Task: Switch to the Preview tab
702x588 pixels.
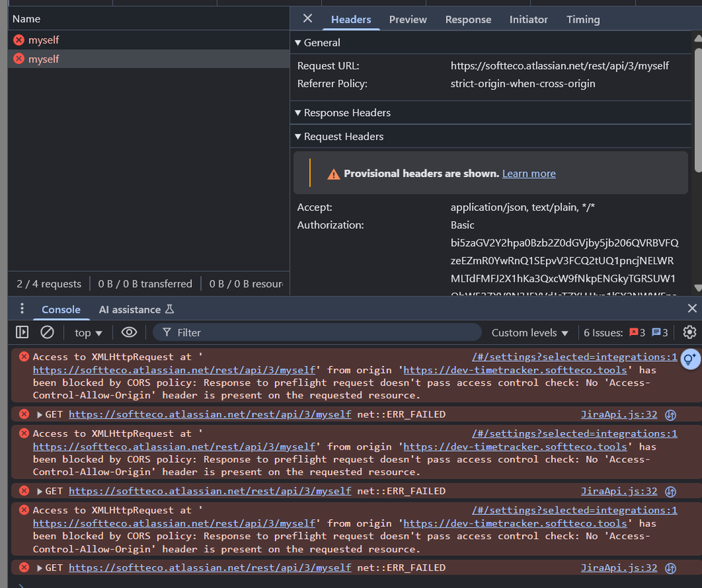Action: [x=408, y=20]
